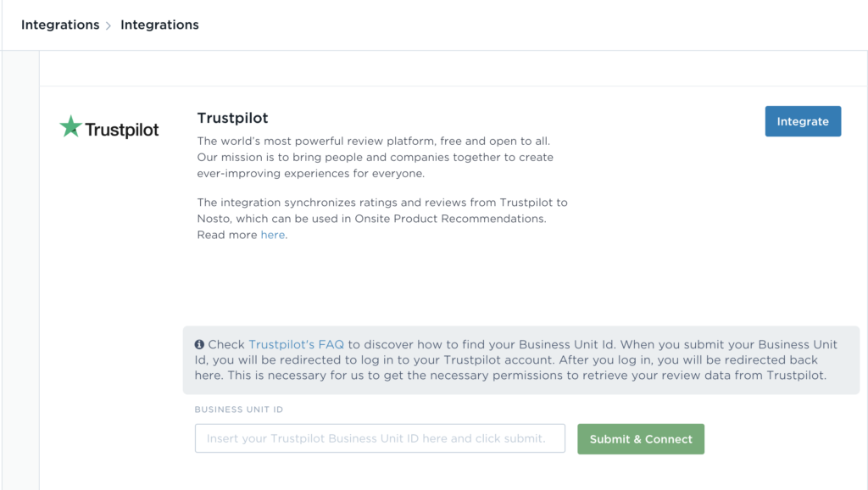
Task: Click the bold Trustpilot heading title
Action: (232, 118)
